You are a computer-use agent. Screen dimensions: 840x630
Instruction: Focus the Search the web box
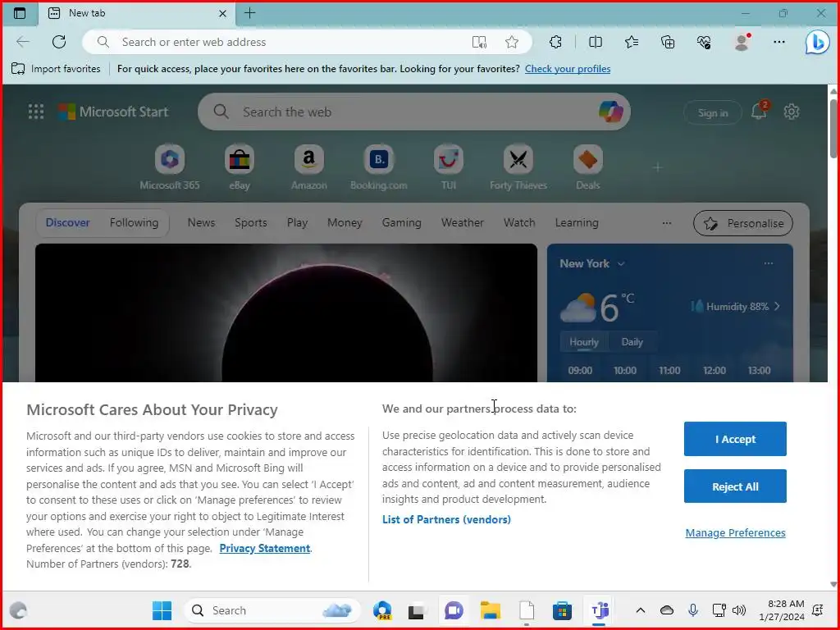tap(413, 112)
